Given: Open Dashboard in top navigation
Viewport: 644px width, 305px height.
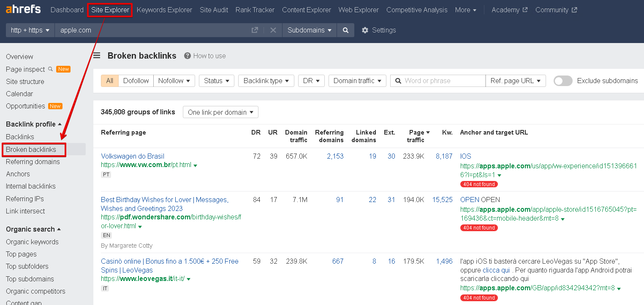Looking at the screenshot, I should click(67, 10).
